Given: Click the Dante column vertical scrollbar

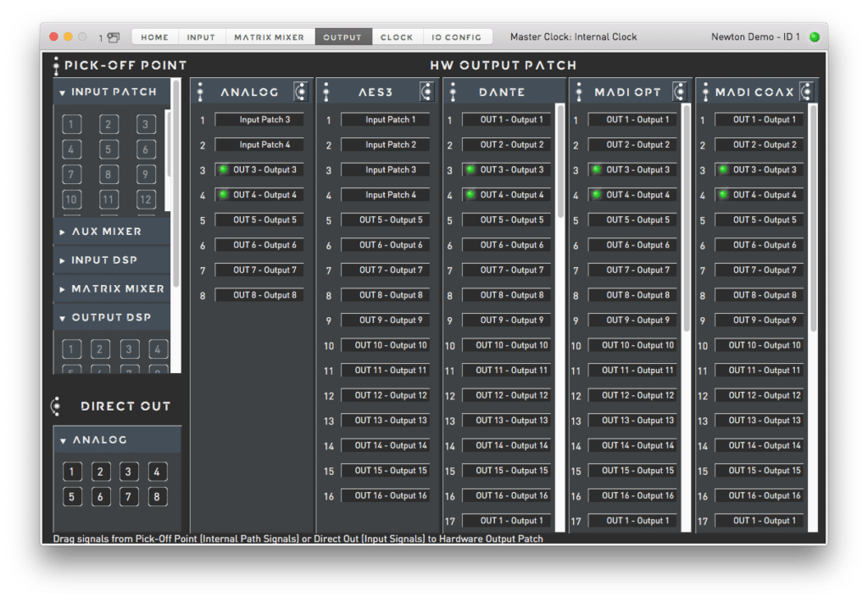Looking at the screenshot, I should coord(559,161).
